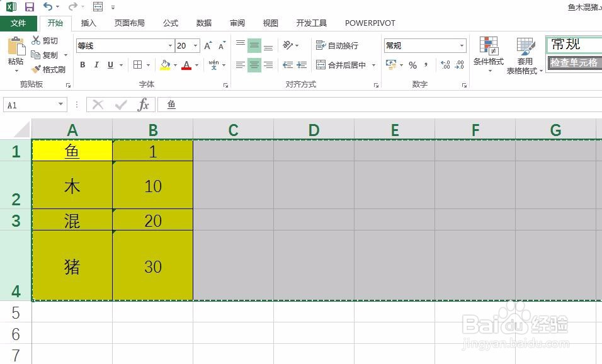Select the 常规 cell style
The image size is (602, 364).
point(575,45)
